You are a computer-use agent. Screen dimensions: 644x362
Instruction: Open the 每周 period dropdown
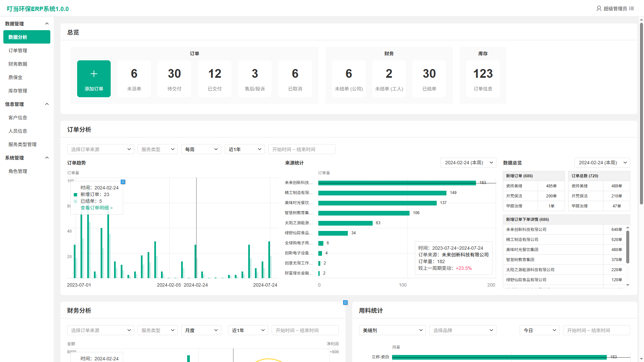(201, 149)
